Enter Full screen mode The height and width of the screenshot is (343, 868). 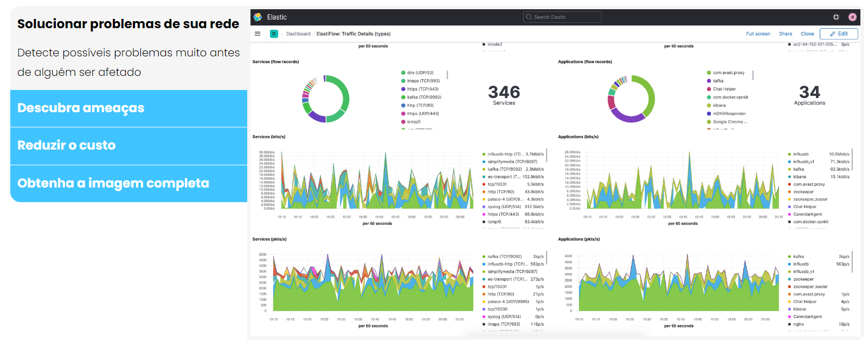click(758, 34)
